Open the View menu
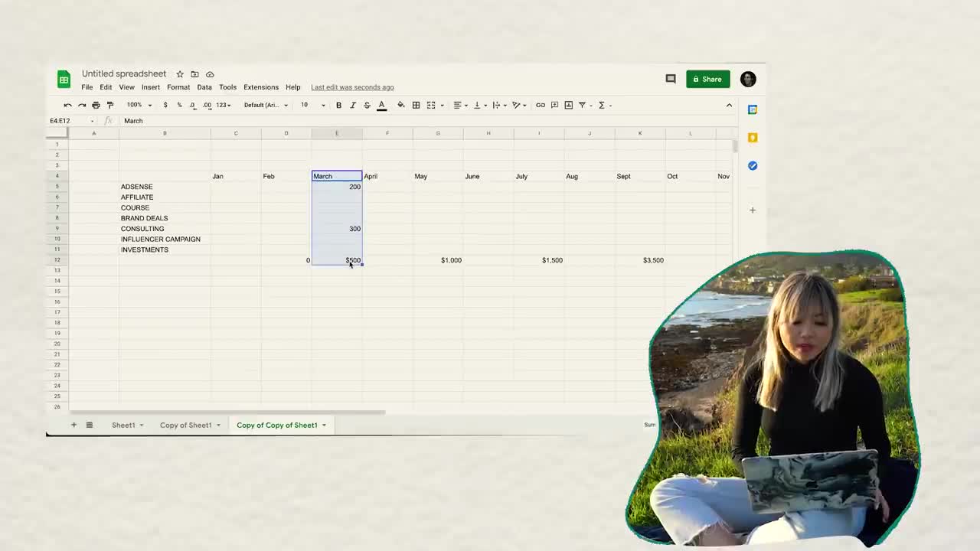This screenshot has width=980, height=551. pos(126,87)
